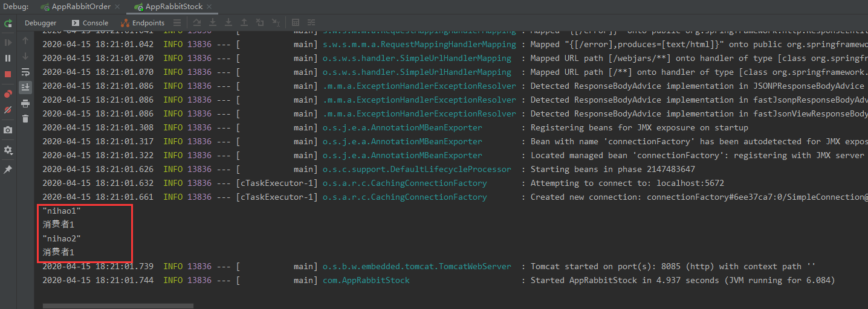Image resolution: width=868 pixels, height=309 pixels.
Task: Click com.AppRabbitStock logger name
Action: point(366,280)
